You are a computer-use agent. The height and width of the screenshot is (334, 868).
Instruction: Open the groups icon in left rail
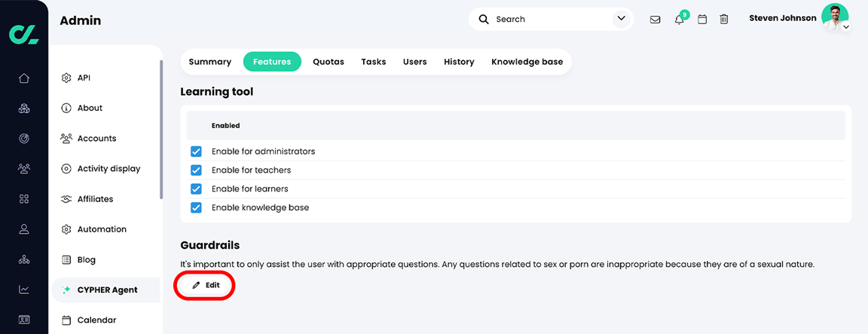pos(24,169)
